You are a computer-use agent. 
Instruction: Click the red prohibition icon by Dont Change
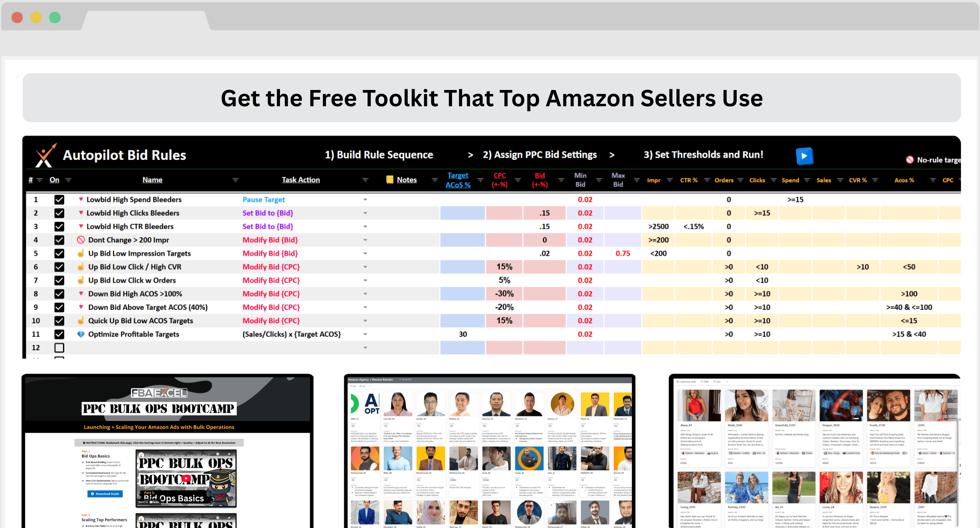click(x=81, y=240)
